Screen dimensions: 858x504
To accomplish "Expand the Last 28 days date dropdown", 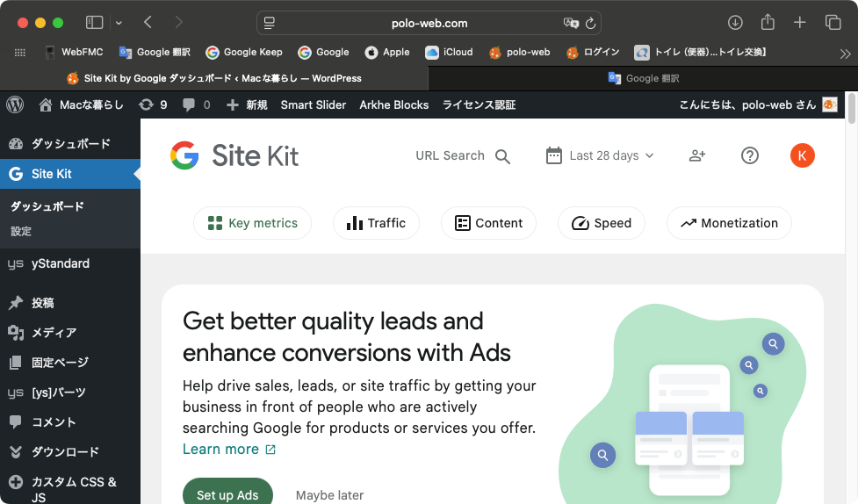I will [601, 155].
